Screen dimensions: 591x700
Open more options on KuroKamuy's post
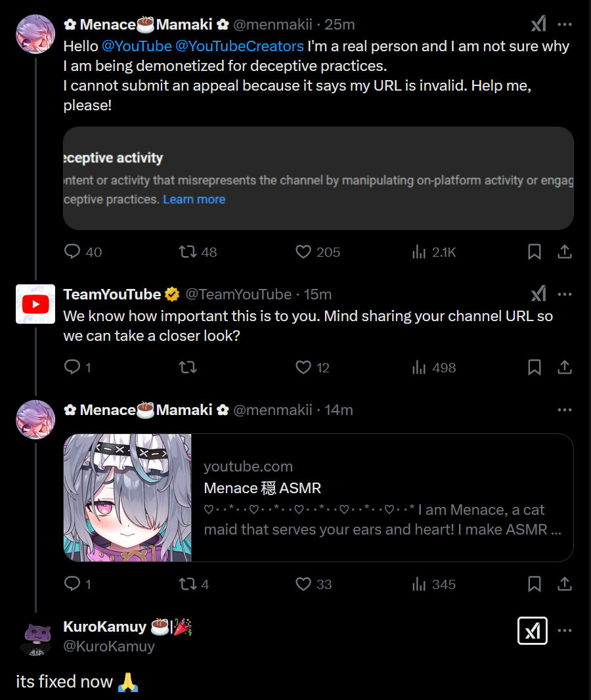pos(565,631)
